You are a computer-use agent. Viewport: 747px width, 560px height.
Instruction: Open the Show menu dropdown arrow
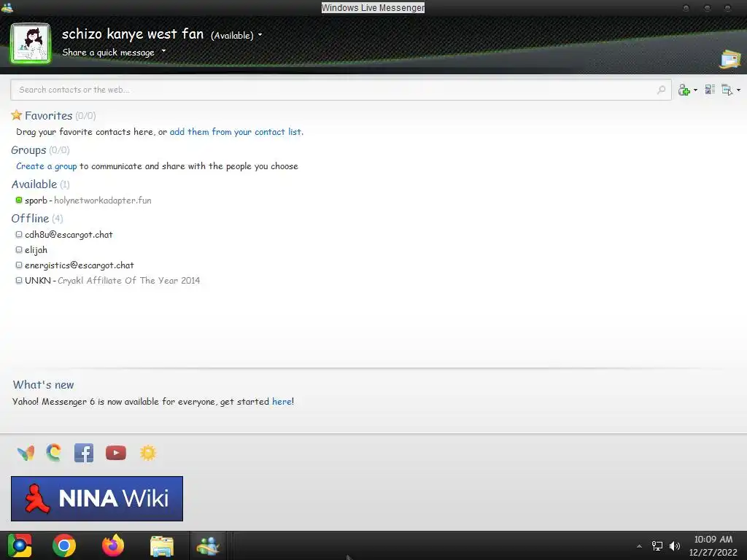738,90
